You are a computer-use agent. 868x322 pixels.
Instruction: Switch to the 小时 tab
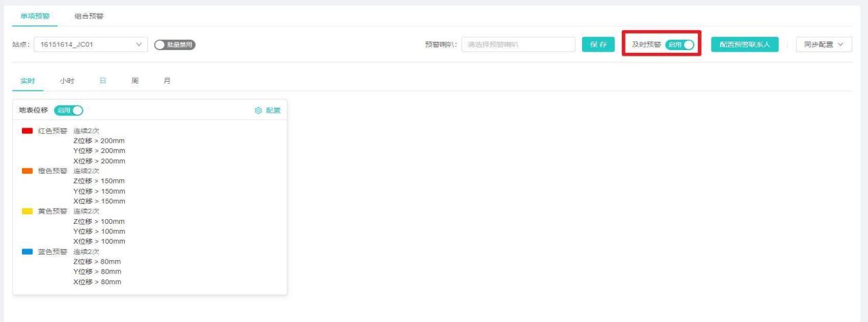click(67, 80)
